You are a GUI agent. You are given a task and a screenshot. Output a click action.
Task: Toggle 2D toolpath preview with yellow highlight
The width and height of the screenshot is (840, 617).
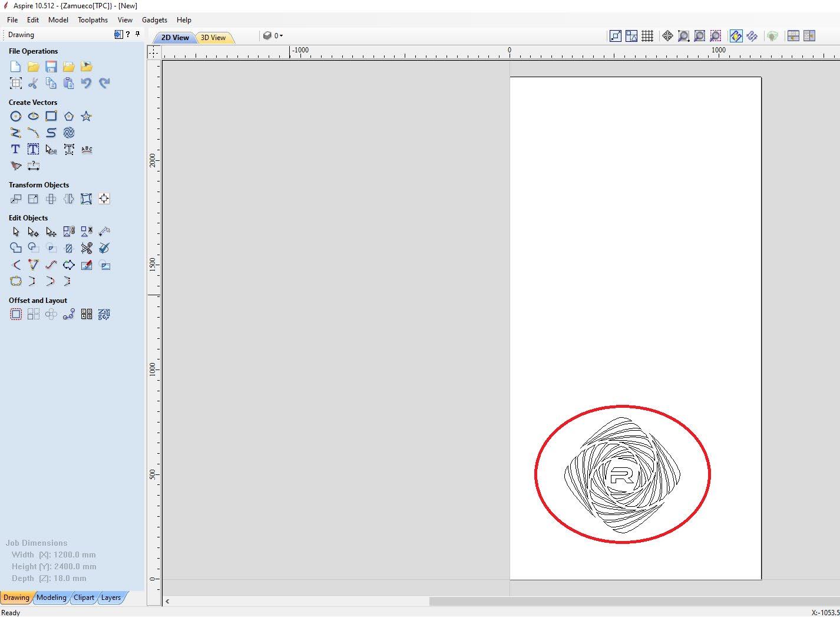point(736,36)
